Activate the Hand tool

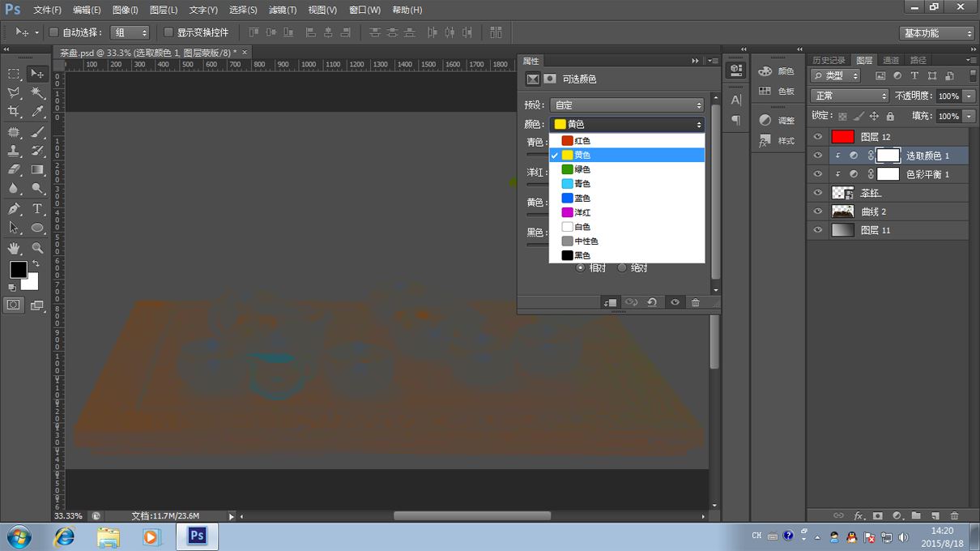tap(14, 248)
